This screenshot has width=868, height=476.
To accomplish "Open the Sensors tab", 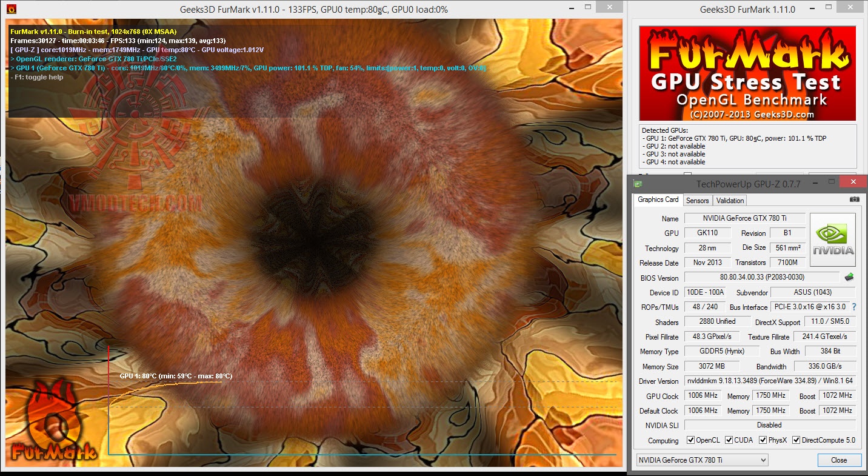I will pyautogui.click(x=697, y=200).
